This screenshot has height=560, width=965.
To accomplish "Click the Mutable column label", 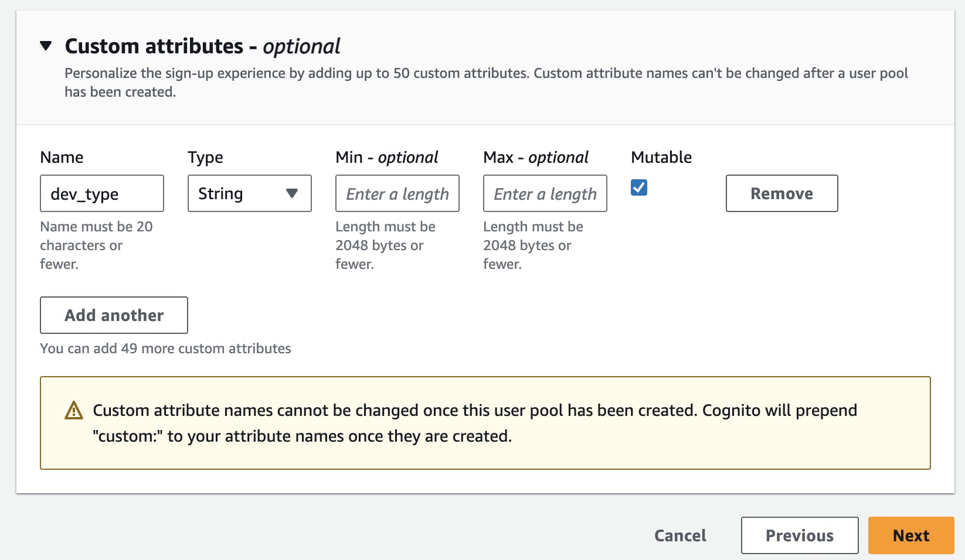I will [x=661, y=157].
